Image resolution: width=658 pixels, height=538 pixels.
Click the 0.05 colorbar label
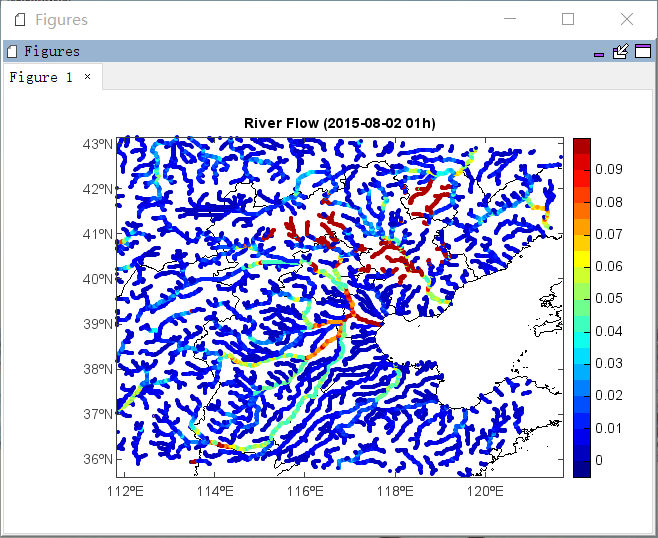[608, 298]
